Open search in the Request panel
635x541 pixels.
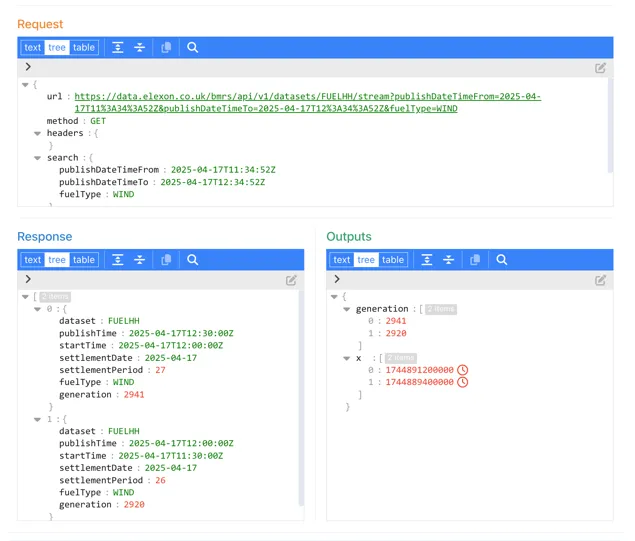tap(193, 47)
